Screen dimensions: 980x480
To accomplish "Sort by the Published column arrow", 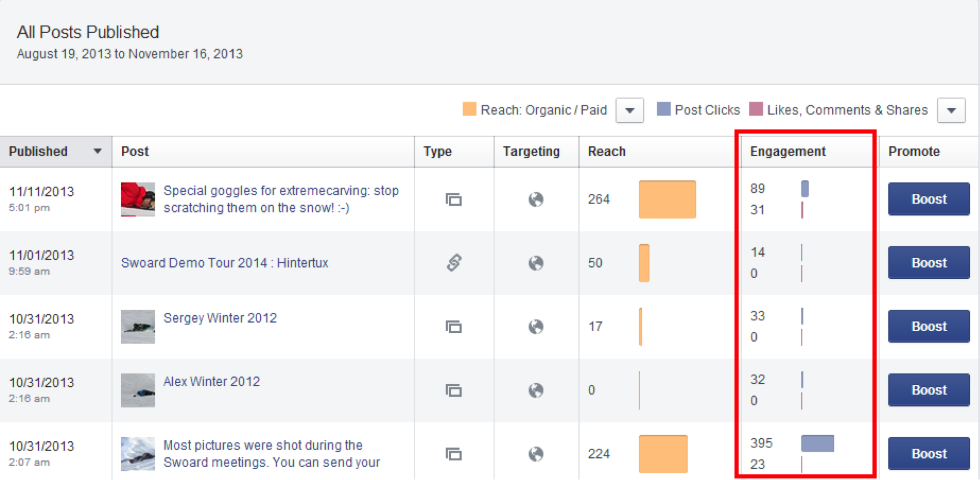I will point(97,151).
